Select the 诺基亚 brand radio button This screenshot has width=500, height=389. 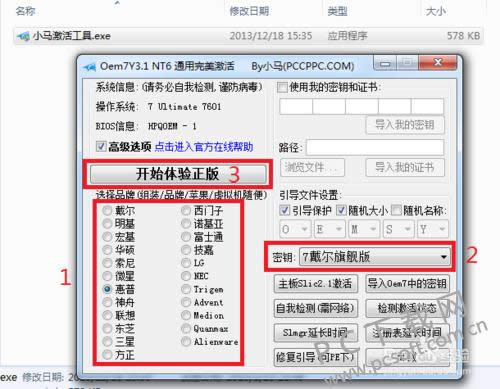(186, 224)
